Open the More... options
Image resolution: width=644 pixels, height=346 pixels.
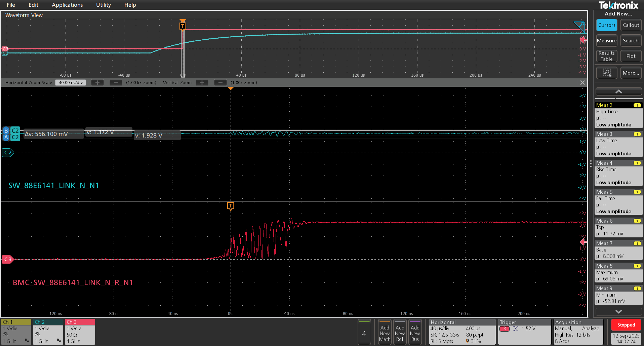pos(631,73)
